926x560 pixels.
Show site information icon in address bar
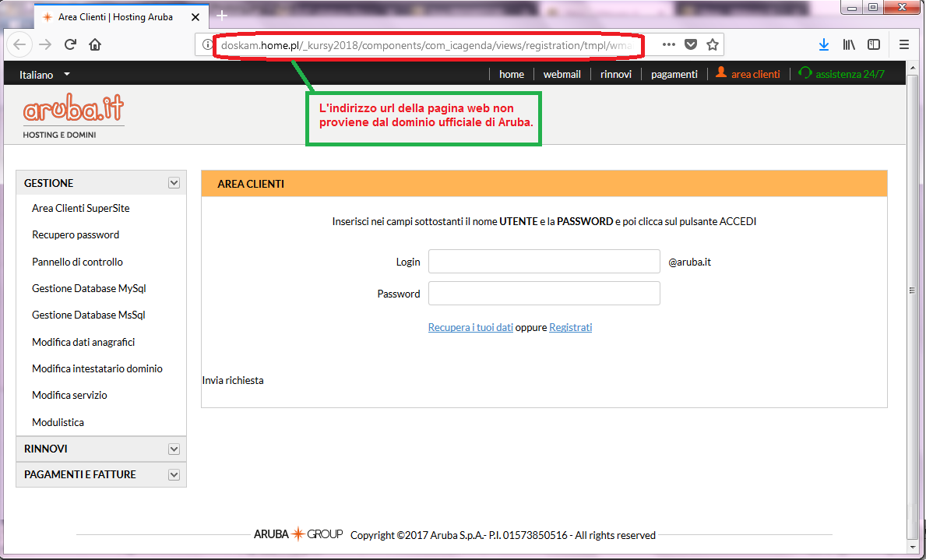pos(206,45)
